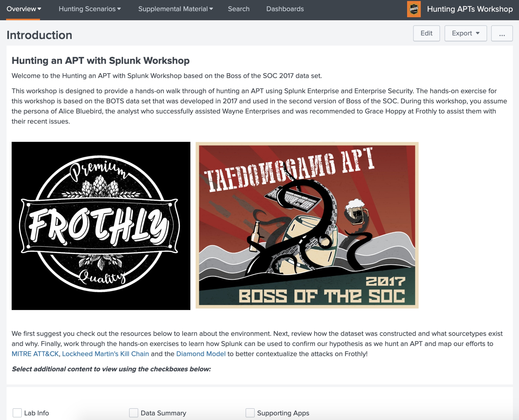Screen dimensions: 519x420
Task: Click the Frothly Premium Quality logo image
Action: (101, 226)
